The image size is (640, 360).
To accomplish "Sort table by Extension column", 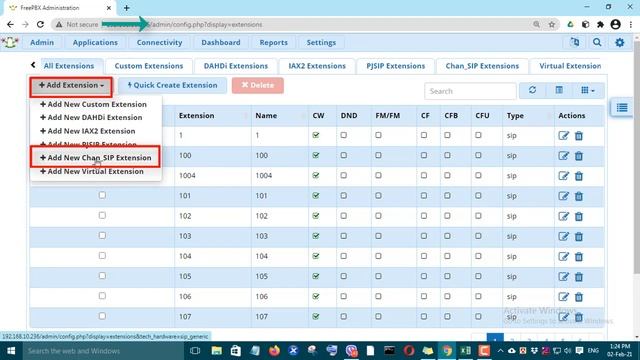I will point(212,116).
